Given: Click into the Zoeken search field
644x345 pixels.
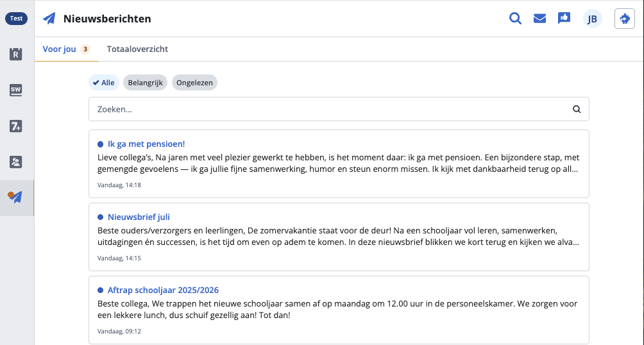Looking at the screenshot, I should pos(339,109).
